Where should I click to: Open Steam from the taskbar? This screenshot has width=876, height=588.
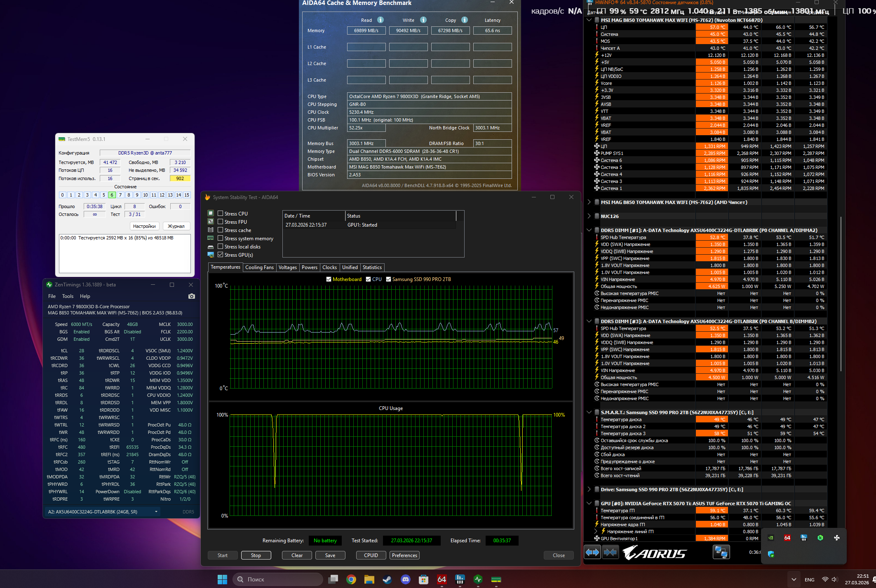(x=387, y=579)
